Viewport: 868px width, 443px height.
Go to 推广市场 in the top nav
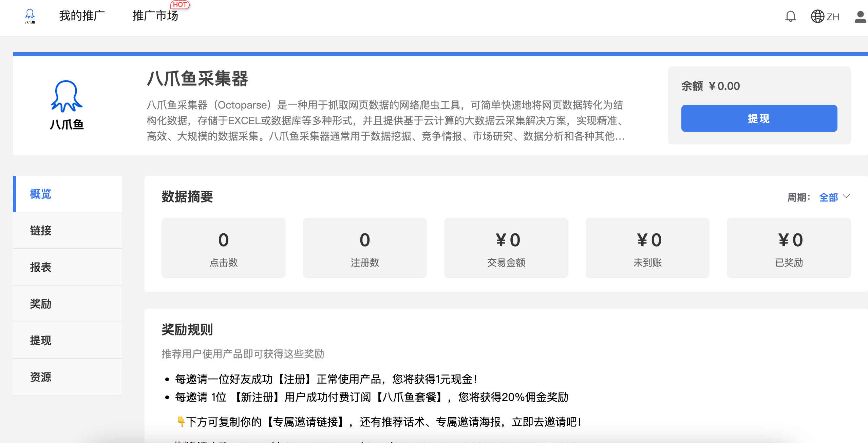click(x=155, y=16)
